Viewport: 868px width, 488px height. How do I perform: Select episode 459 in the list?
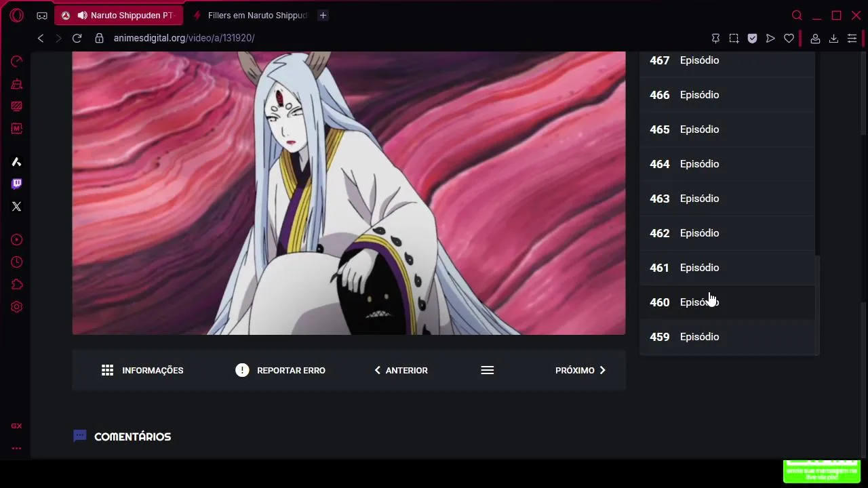(727, 337)
